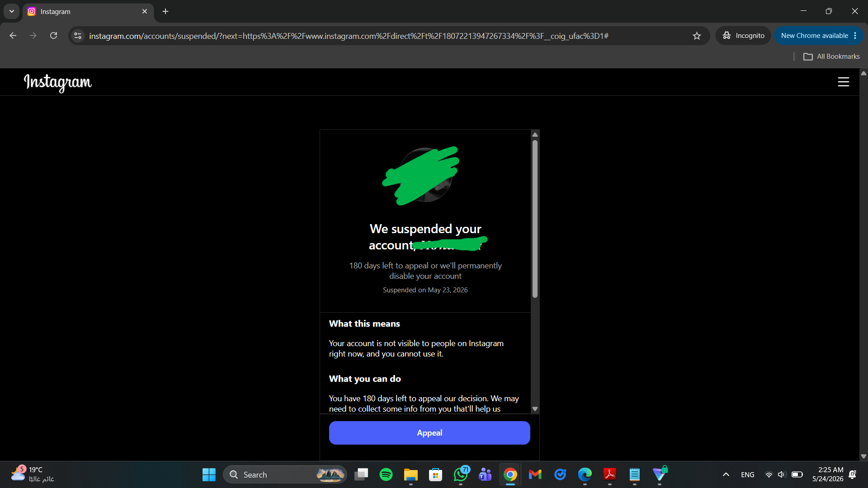Open the blue checkmark to-do app on taskbar

560,474
